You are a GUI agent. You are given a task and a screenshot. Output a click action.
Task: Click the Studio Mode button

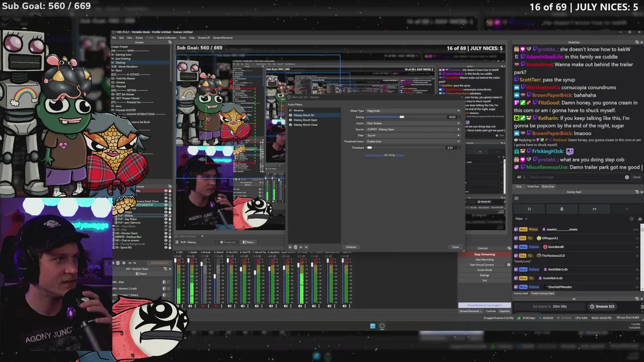point(485,270)
